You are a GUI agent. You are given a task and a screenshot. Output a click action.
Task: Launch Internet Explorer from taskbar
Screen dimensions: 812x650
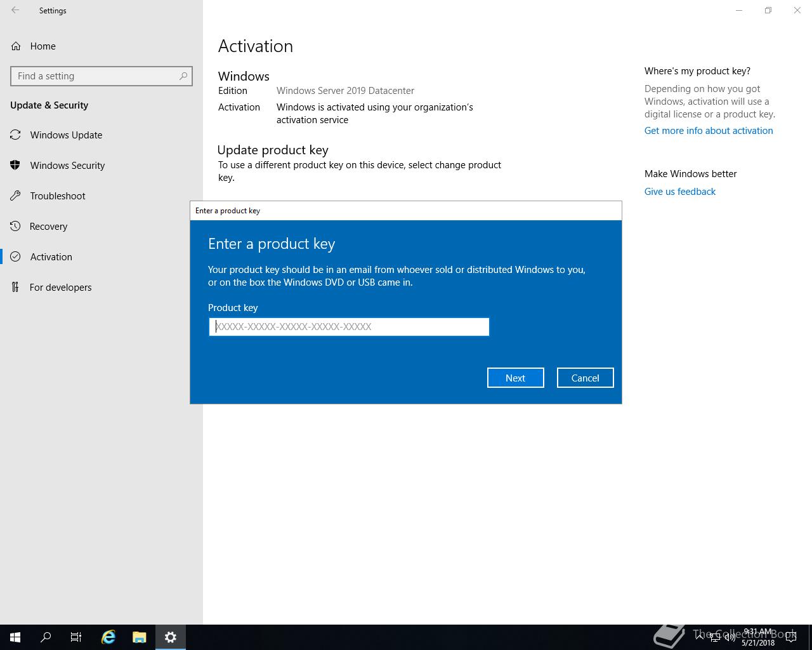point(108,637)
